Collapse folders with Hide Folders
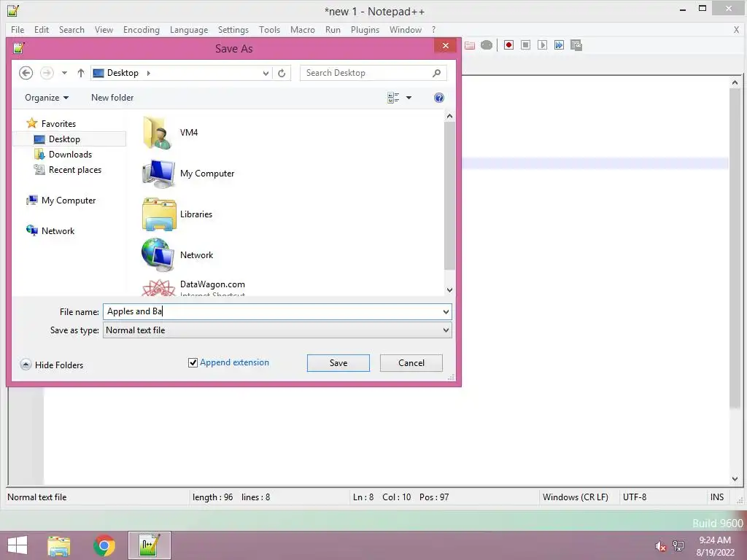Image resolution: width=747 pixels, height=560 pixels. click(52, 365)
